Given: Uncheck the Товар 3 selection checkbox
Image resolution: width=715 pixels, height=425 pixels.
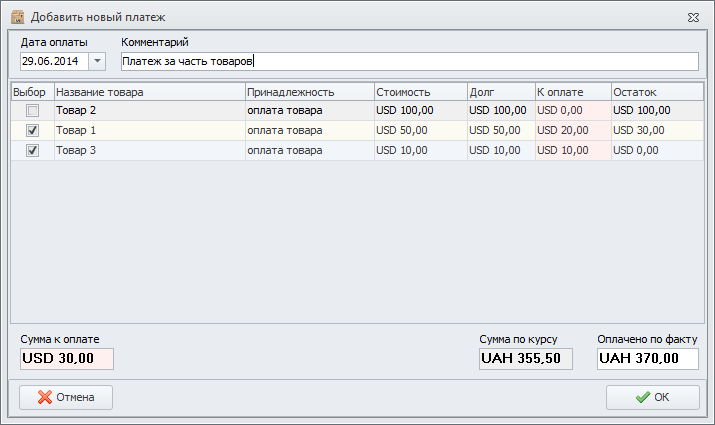Looking at the screenshot, I should click(33, 150).
